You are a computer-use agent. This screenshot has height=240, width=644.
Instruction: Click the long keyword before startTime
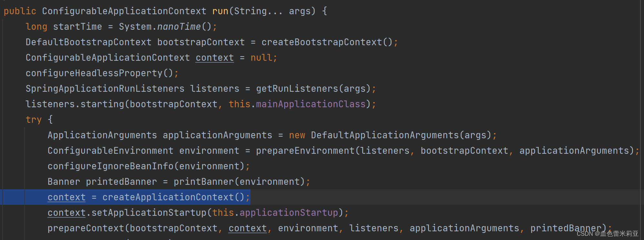point(36,26)
